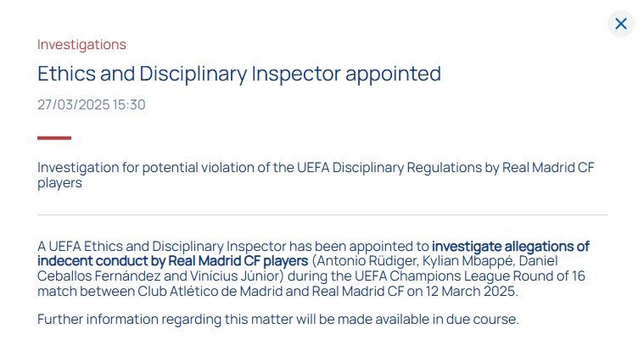This screenshot has height=362, width=644.
Task: Click the 'Further information regarding this matter' sentence
Action: click(x=278, y=320)
